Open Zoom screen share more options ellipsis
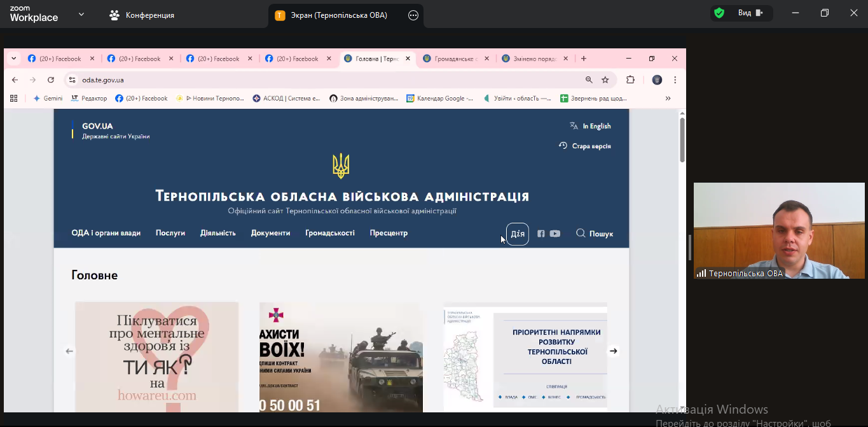This screenshot has height=427, width=868. (x=413, y=15)
